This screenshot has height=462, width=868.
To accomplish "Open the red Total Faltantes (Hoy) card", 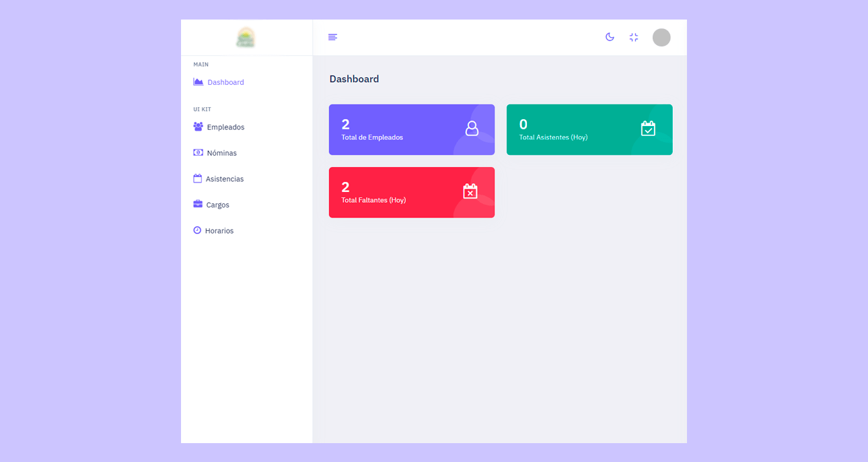I will click(x=411, y=192).
